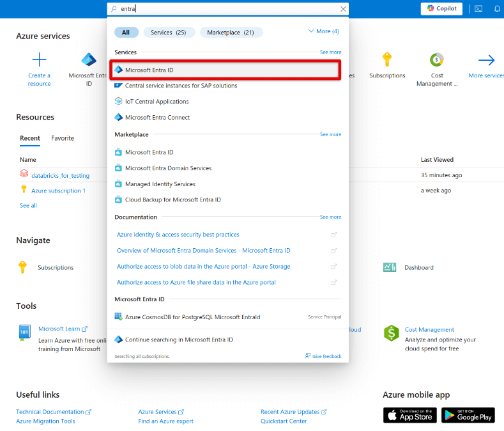This screenshot has height=431, width=504.
Task: Click external link icon for blob data doc
Action: [x=333, y=267]
